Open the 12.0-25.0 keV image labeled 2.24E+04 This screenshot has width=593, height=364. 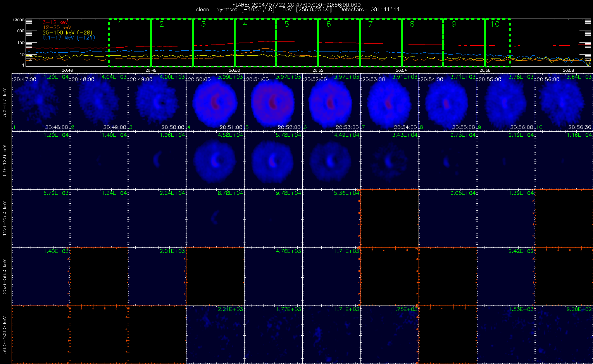coord(157,218)
